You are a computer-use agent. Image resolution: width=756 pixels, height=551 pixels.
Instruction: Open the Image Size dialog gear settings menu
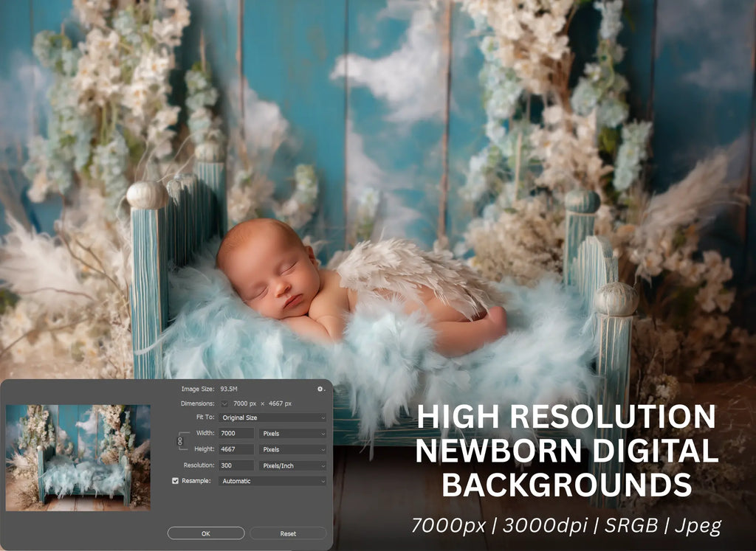click(320, 389)
